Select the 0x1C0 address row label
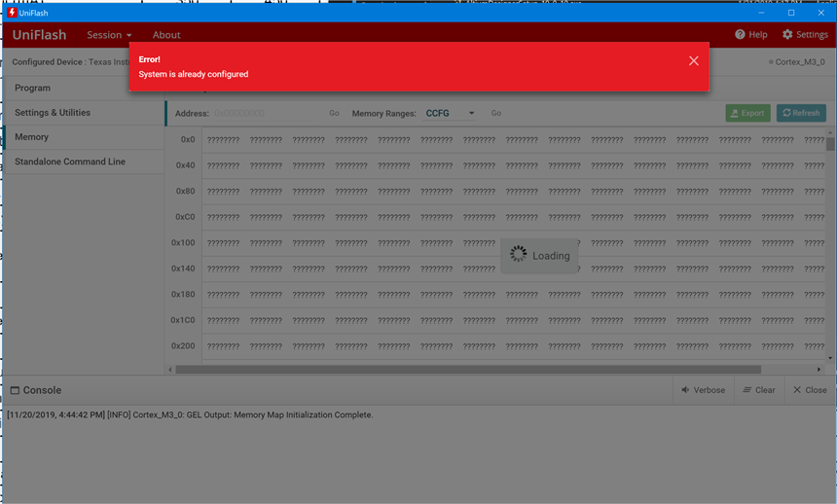The width and height of the screenshot is (837, 504). 183,320
